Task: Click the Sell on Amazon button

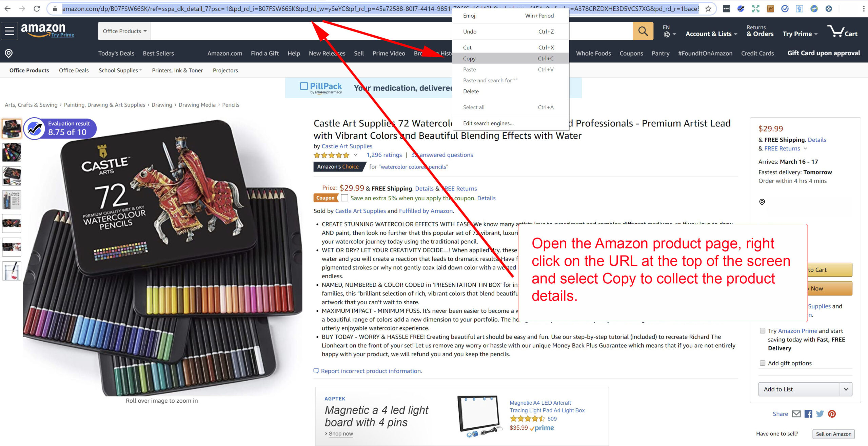Action: tap(833, 434)
